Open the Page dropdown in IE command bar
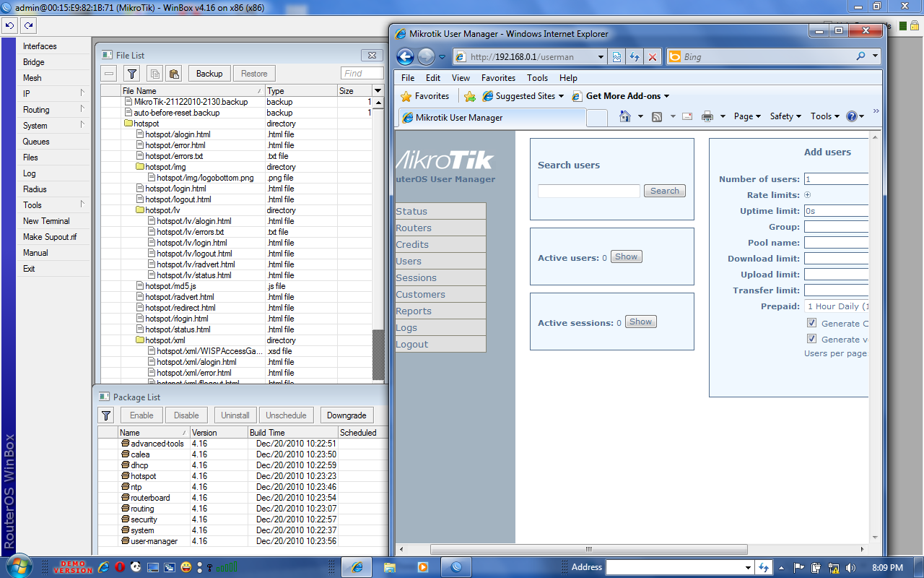 point(747,116)
